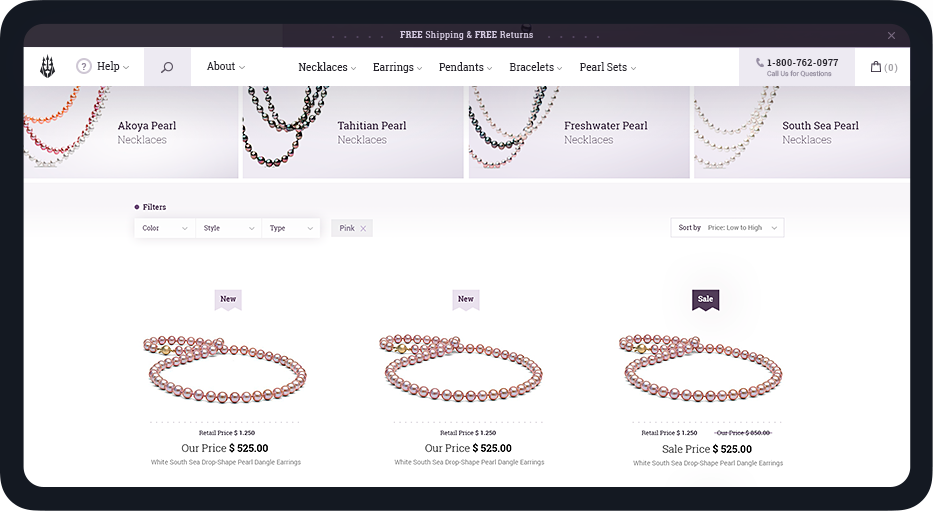This screenshot has height=511, width=933.
Task: Expand the Color filter dropdown
Action: (165, 228)
